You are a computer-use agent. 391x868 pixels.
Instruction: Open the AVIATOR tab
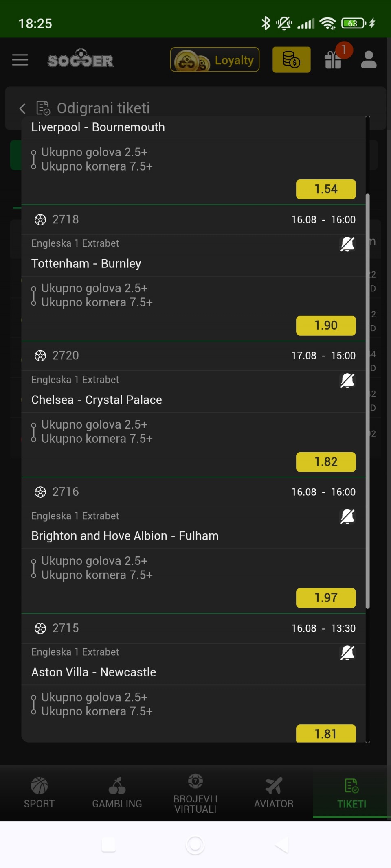click(274, 793)
